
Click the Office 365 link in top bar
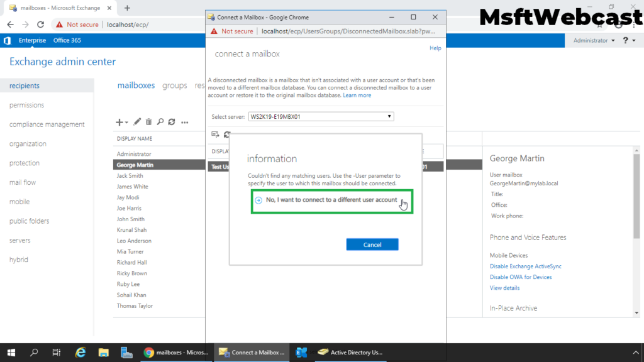(67, 40)
